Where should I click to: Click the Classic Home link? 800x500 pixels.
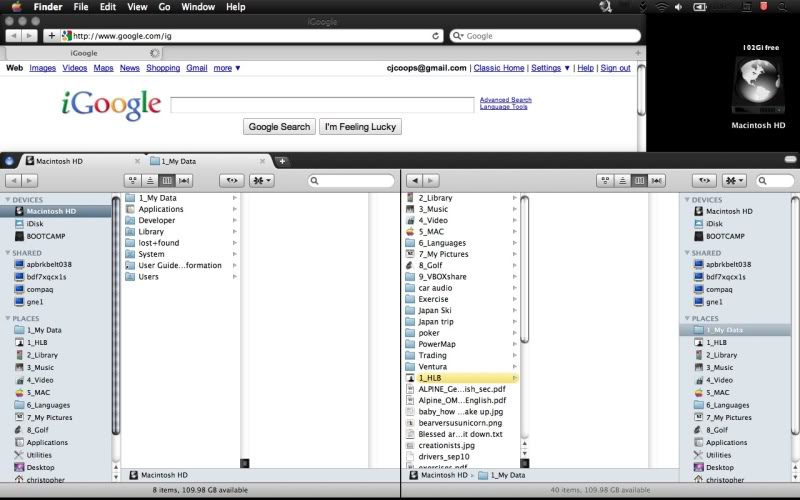tap(498, 68)
